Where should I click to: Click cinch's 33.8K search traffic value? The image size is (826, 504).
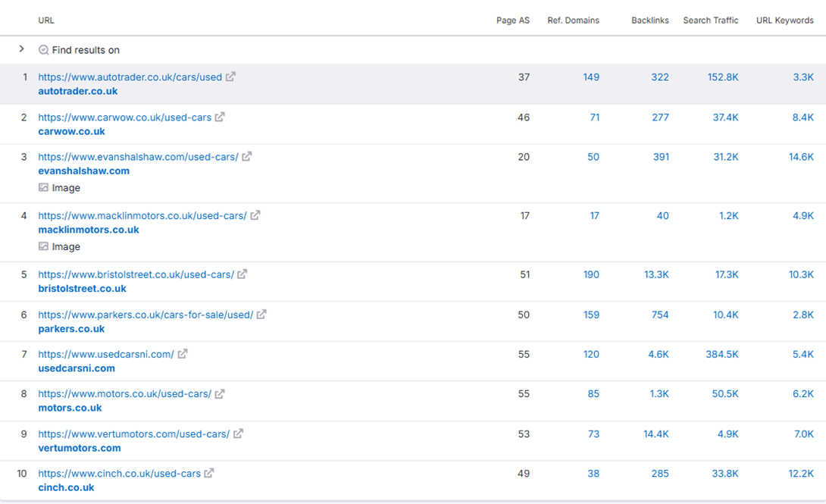pyautogui.click(x=725, y=474)
